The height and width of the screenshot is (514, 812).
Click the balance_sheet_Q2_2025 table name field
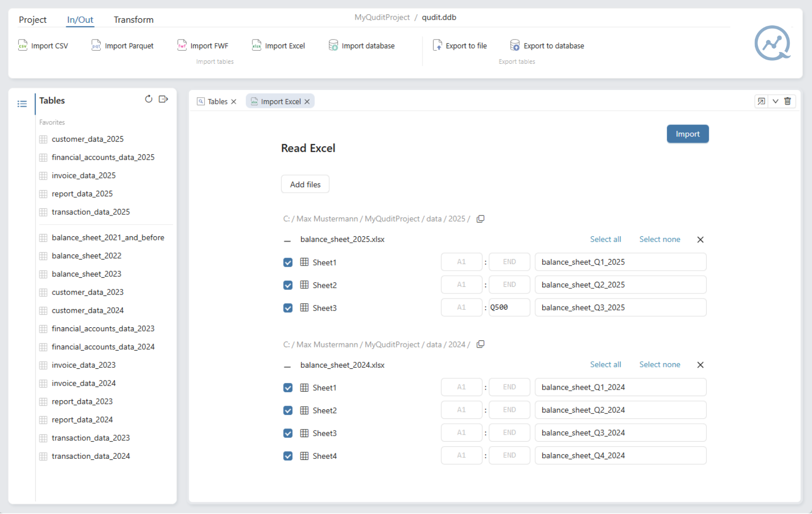point(620,285)
